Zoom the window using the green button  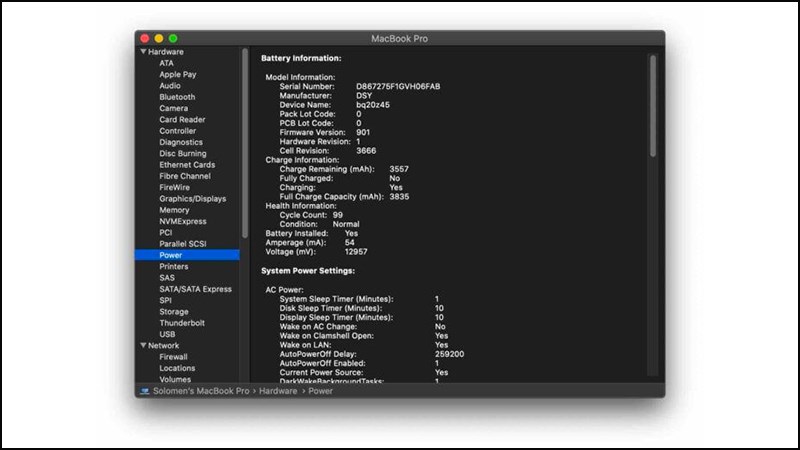point(173,37)
